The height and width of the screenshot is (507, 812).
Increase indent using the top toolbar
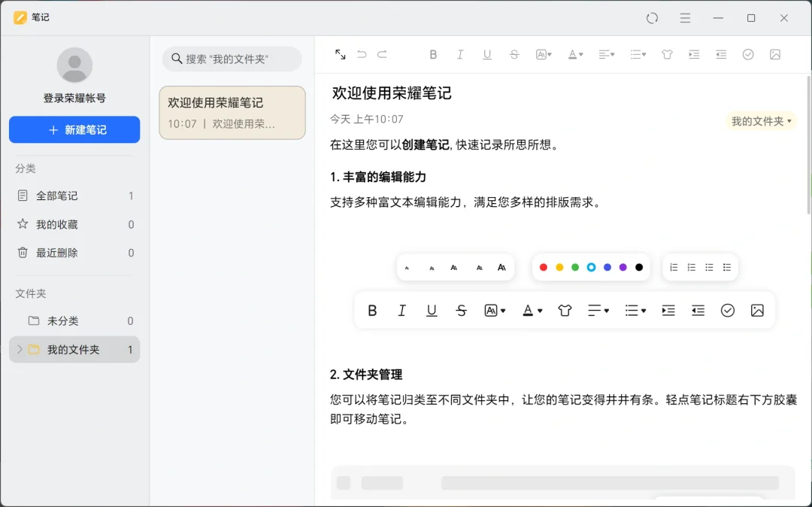[x=694, y=54]
